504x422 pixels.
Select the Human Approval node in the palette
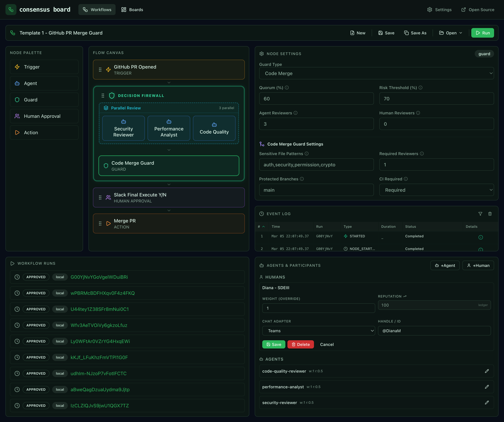[44, 116]
